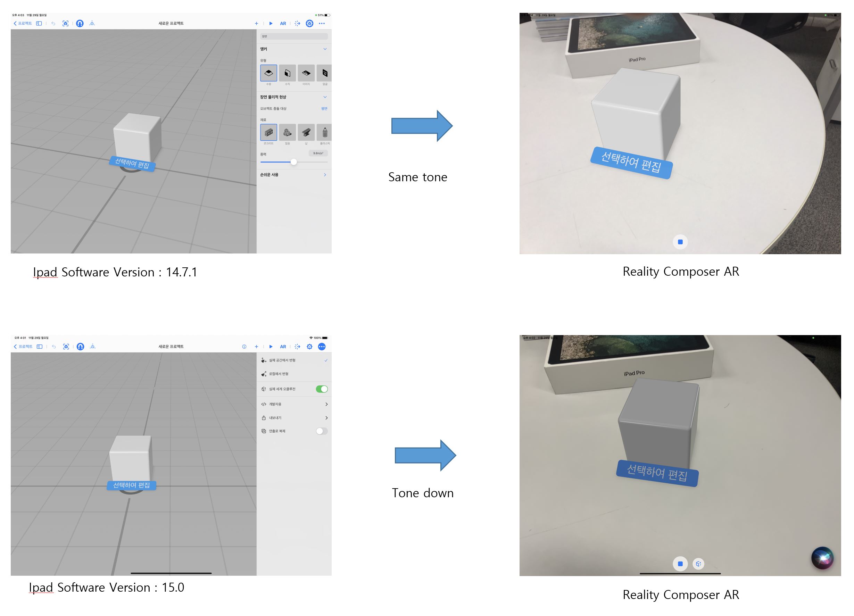Tap the 선택하여 편집 label in the upper AR view
The width and height of the screenshot is (854, 616).
(631, 163)
